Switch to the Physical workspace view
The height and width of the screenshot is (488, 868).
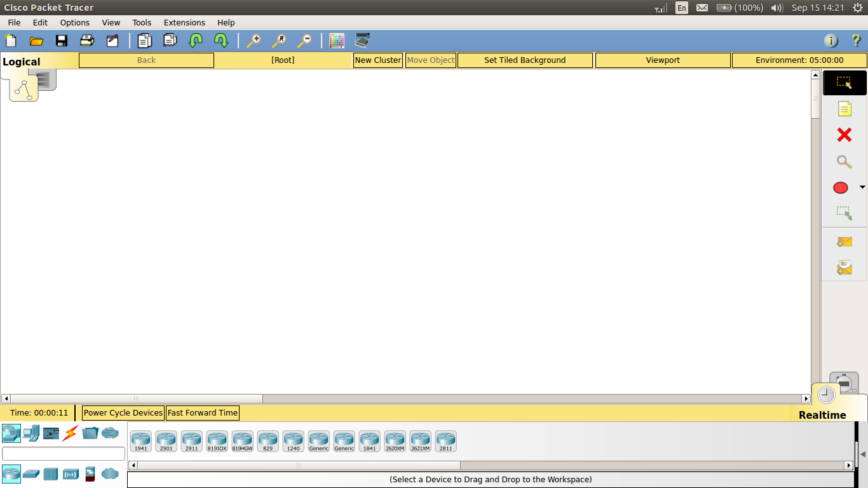44,78
